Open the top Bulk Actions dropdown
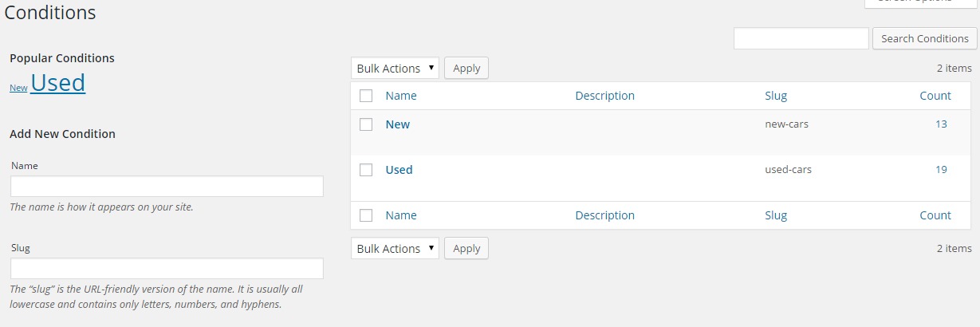 pos(395,69)
